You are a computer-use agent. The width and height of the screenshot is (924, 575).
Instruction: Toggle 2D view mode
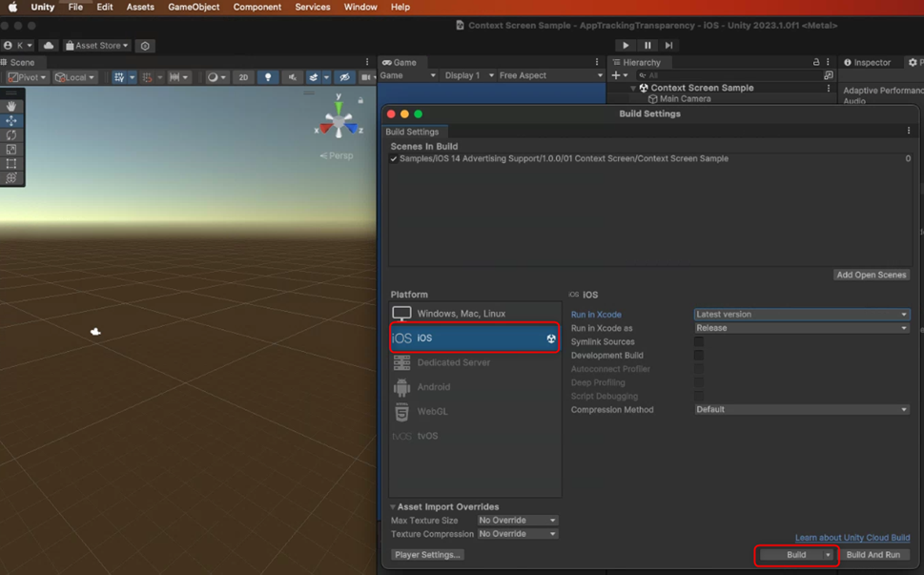click(243, 77)
